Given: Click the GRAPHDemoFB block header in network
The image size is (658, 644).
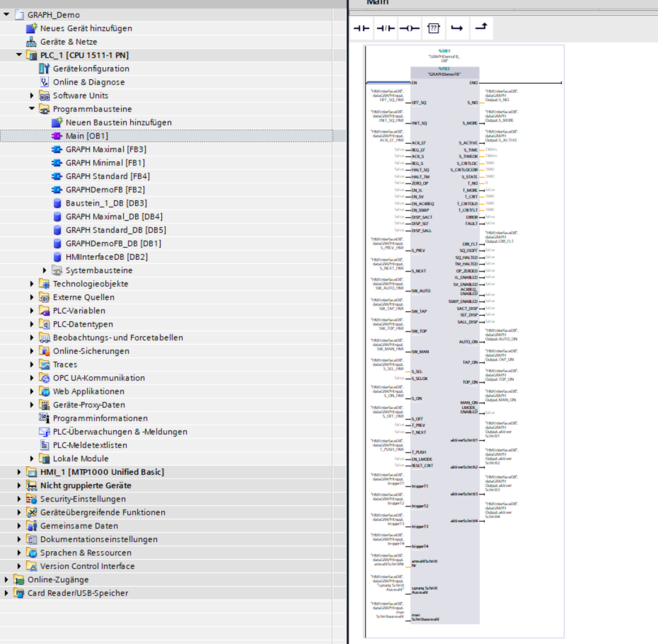Looking at the screenshot, I should 444,74.
